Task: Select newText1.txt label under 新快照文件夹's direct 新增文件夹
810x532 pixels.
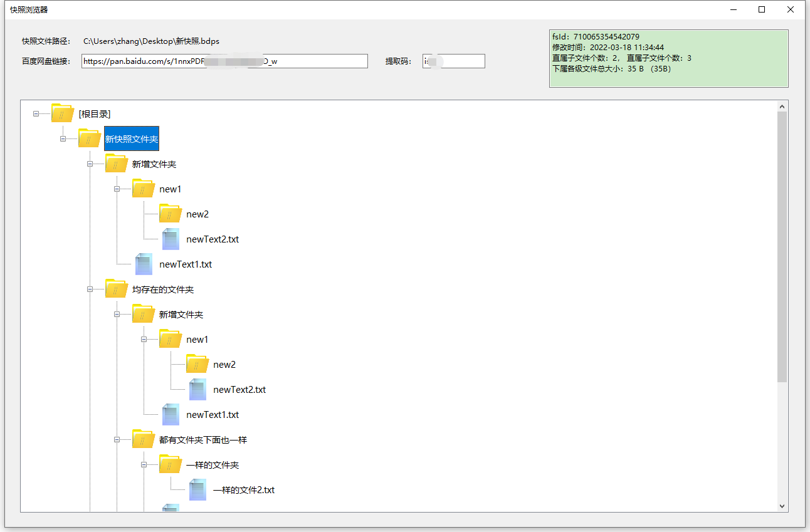Action: [186, 264]
